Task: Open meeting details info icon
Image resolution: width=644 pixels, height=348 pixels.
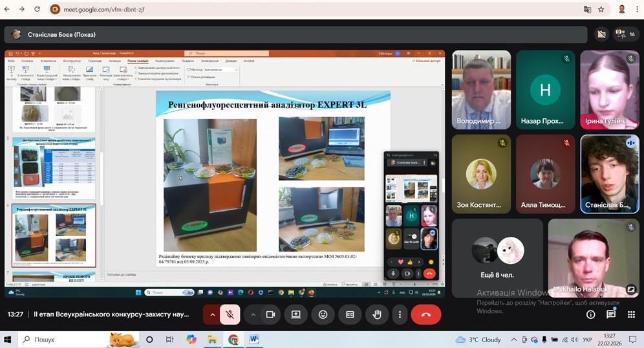Action: pos(590,314)
